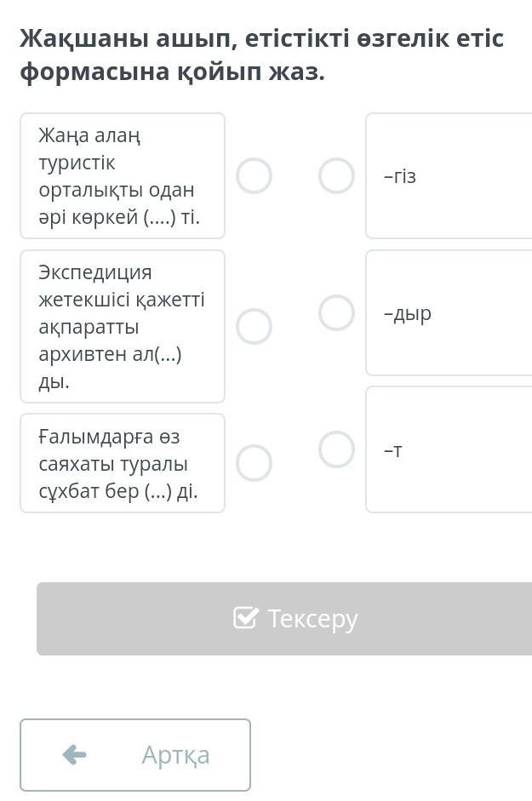Click the Артқа text label

175,755
